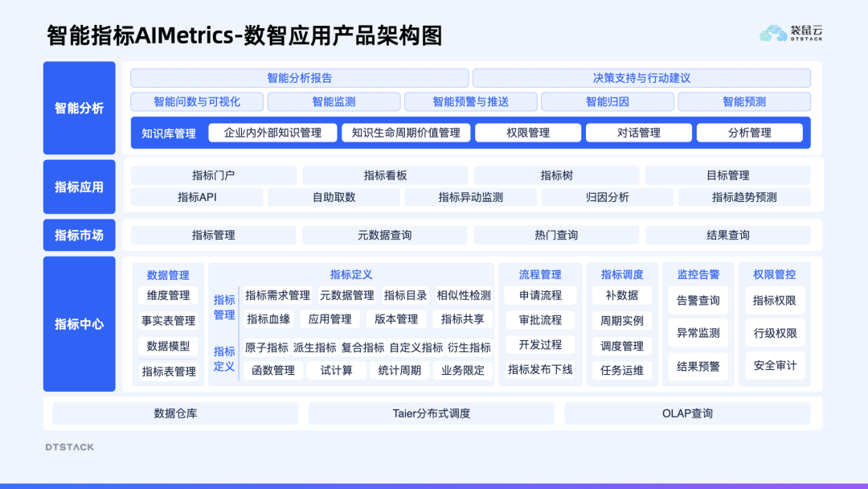Screen dimensions: 868x489
Task: Click the 智能预测 box
Action: coord(744,102)
